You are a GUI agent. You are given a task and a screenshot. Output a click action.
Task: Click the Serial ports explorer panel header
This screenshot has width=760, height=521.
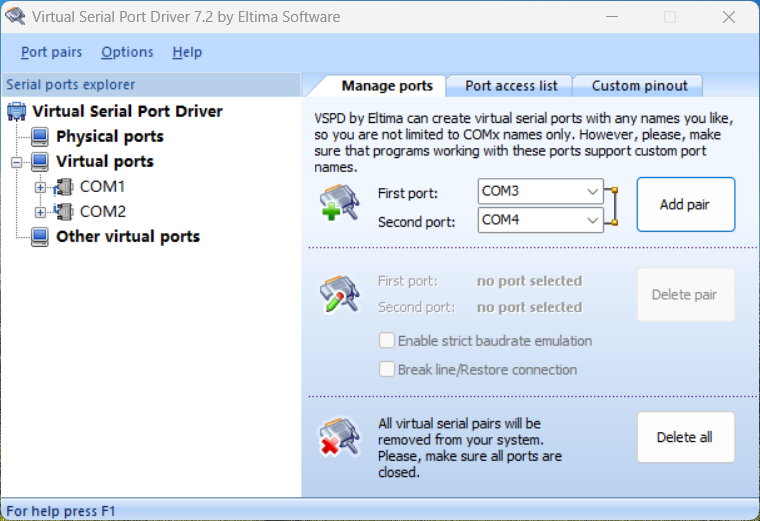click(151, 85)
